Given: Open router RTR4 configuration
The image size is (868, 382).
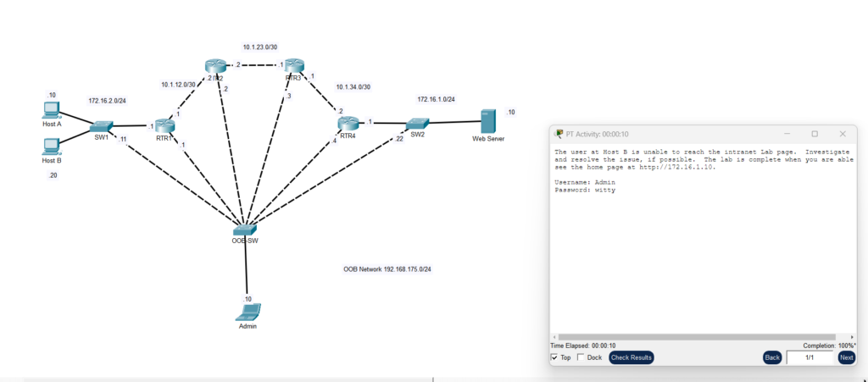Looking at the screenshot, I should click(x=348, y=124).
